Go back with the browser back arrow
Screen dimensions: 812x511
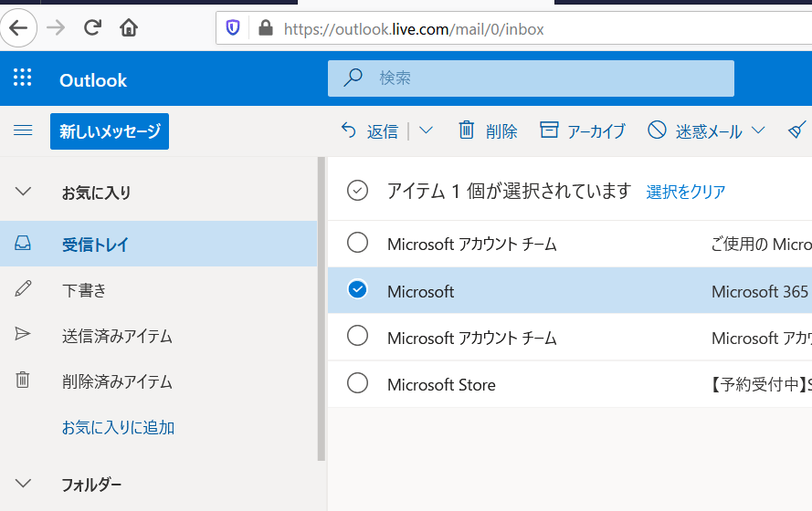pyautogui.click(x=18, y=28)
